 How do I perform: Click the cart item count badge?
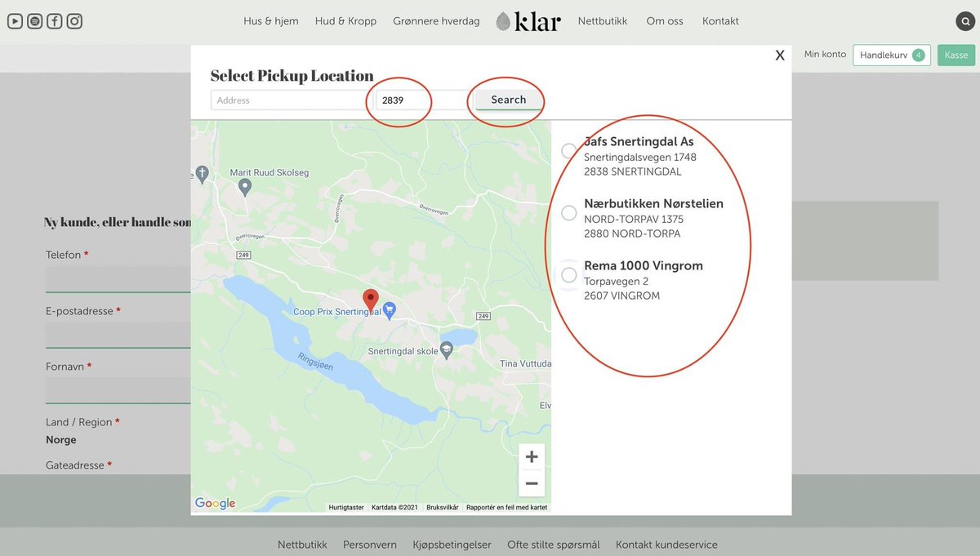[x=918, y=55]
